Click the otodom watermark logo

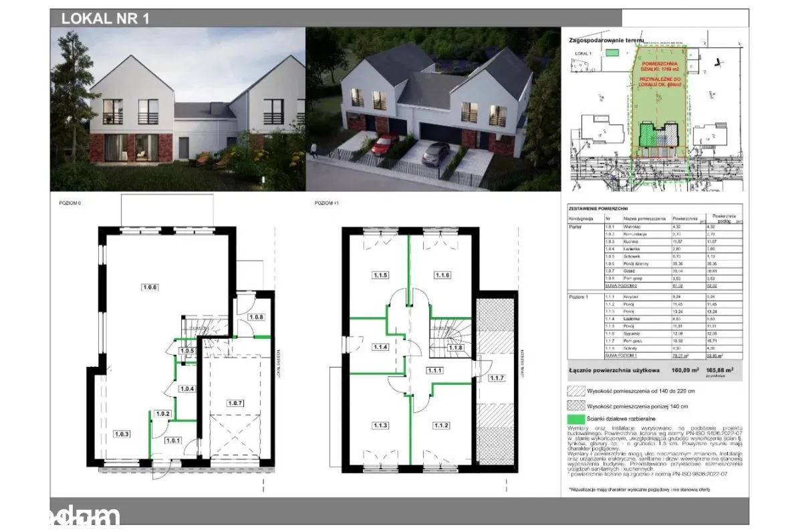point(85,516)
